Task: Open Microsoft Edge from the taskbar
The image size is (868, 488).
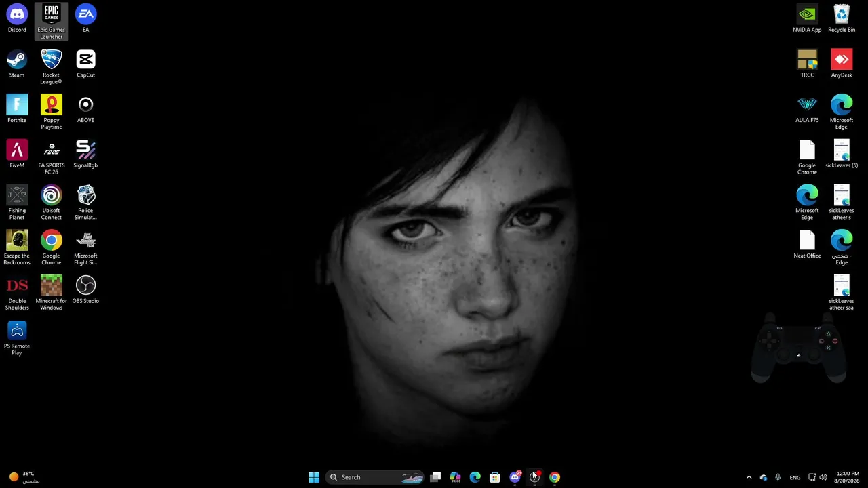Action: tap(475, 477)
